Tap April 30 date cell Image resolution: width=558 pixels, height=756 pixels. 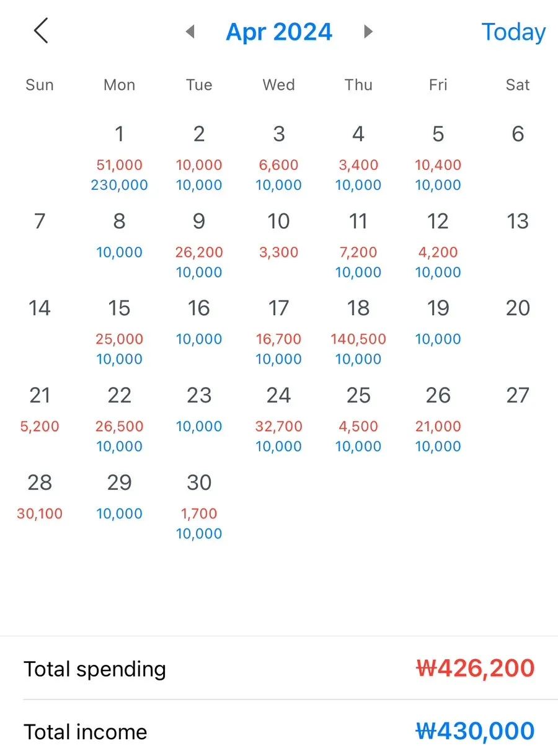(199, 502)
